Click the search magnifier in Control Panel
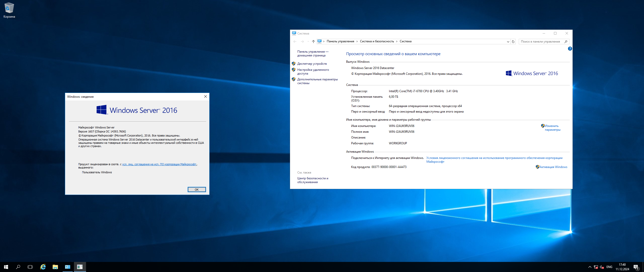Screen dimensions: 644x272 (566, 42)
